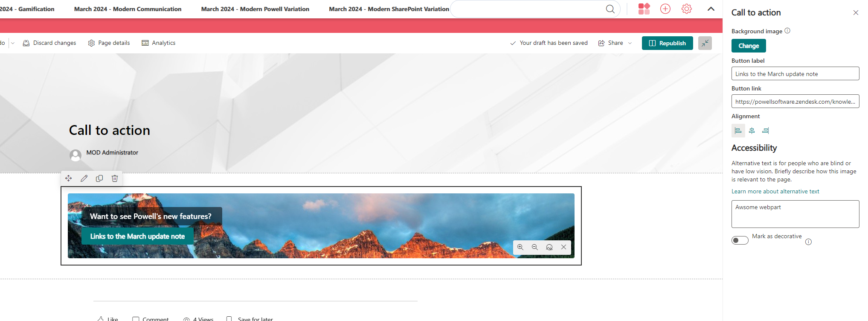Open March 2024 - Modern SharePoint Variation tab
The image size is (868, 321).
389,9
